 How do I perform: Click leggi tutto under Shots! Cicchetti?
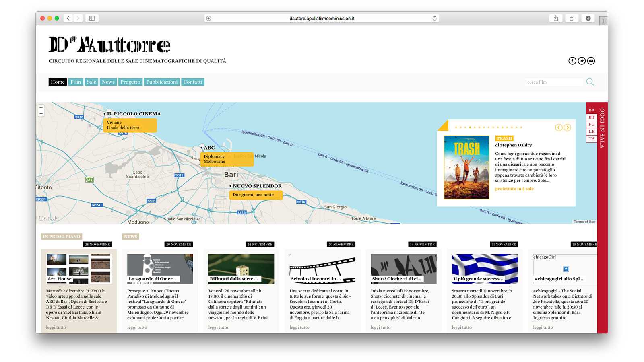381,327
